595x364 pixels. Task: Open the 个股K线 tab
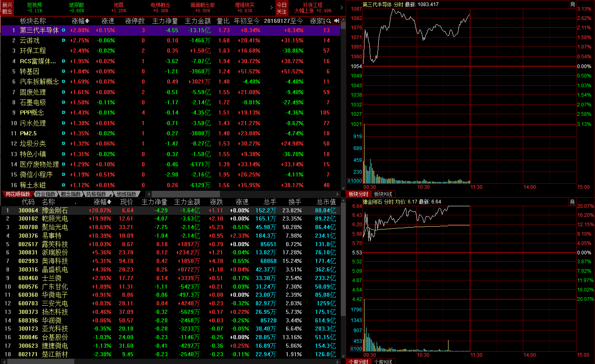[x=383, y=362]
